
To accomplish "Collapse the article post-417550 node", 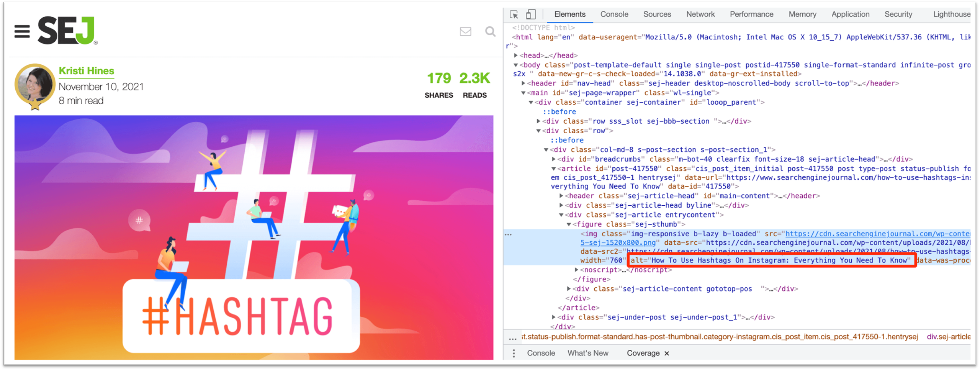I will 553,169.
